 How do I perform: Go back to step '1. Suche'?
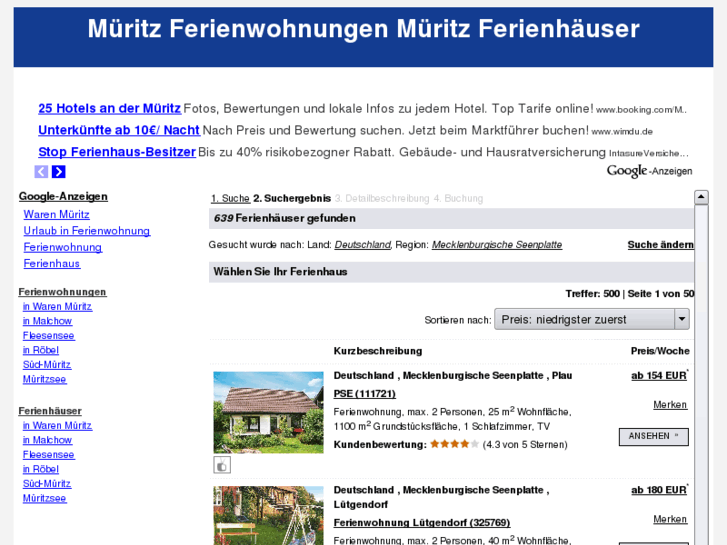[x=230, y=199]
